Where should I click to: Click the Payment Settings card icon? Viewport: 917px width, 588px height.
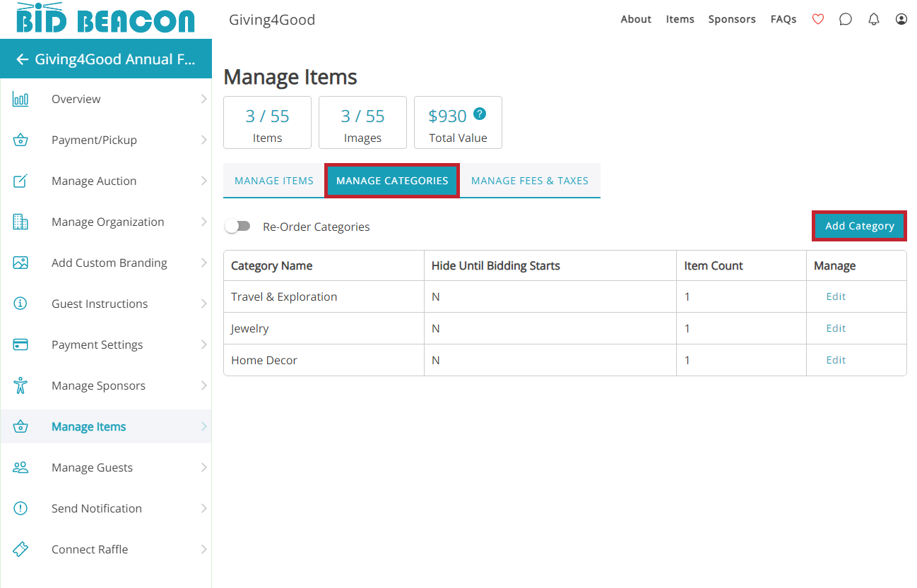(x=20, y=344)
